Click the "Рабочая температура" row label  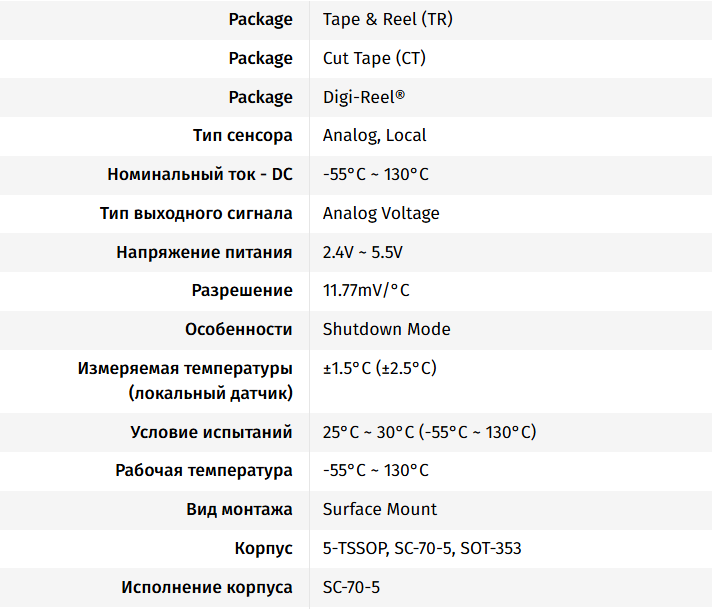click(204, 471)
